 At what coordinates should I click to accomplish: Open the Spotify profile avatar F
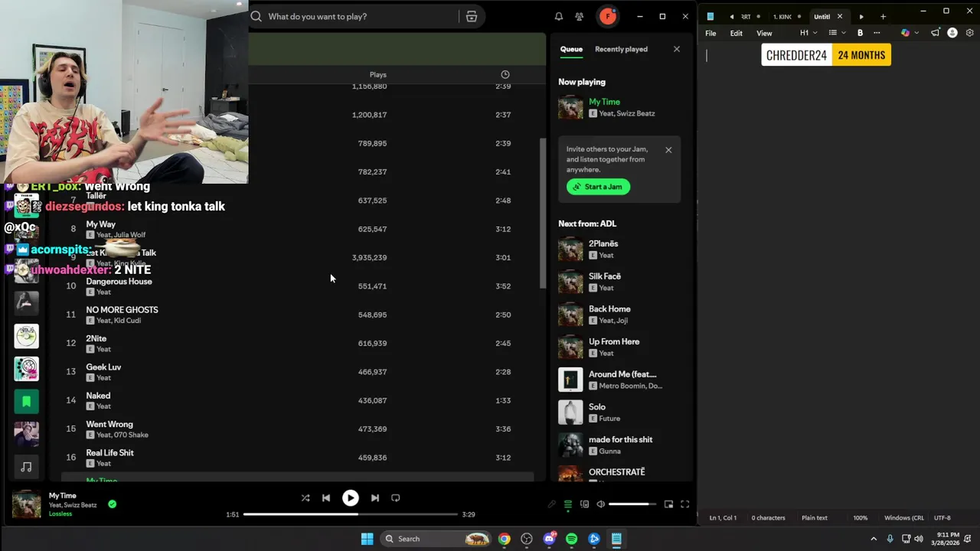click(608, 16)
